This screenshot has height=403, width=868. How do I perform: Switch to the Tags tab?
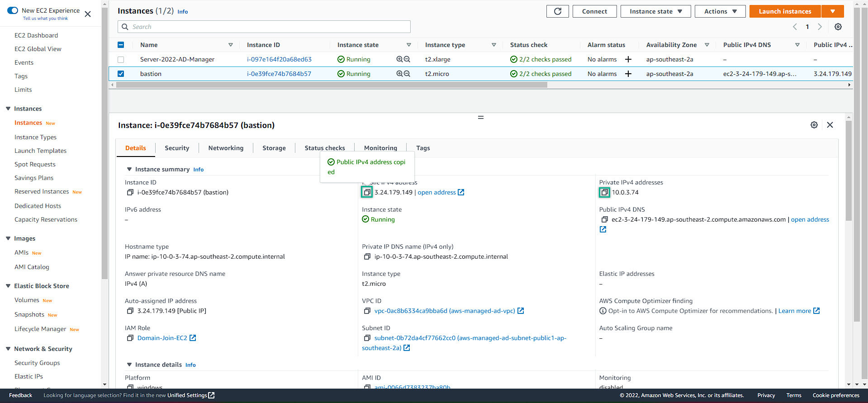click(x=423, y=148)
